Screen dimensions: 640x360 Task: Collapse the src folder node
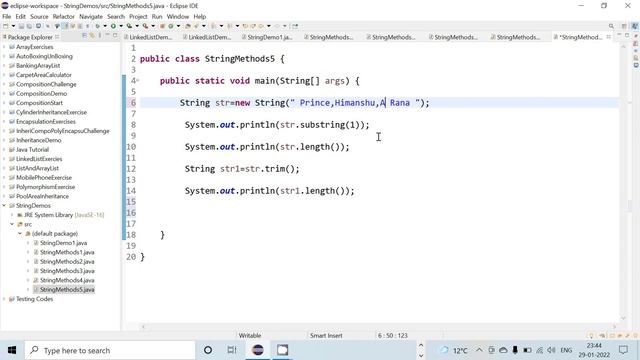(12, 224)
